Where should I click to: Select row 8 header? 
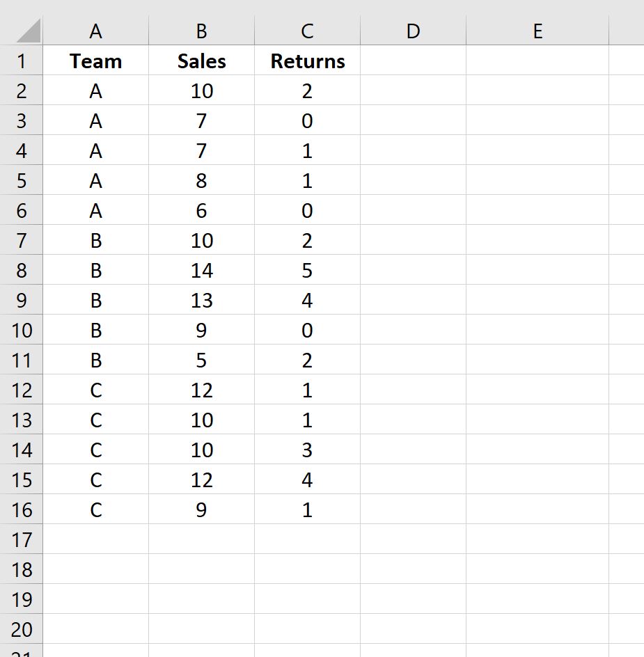[21, 270]
